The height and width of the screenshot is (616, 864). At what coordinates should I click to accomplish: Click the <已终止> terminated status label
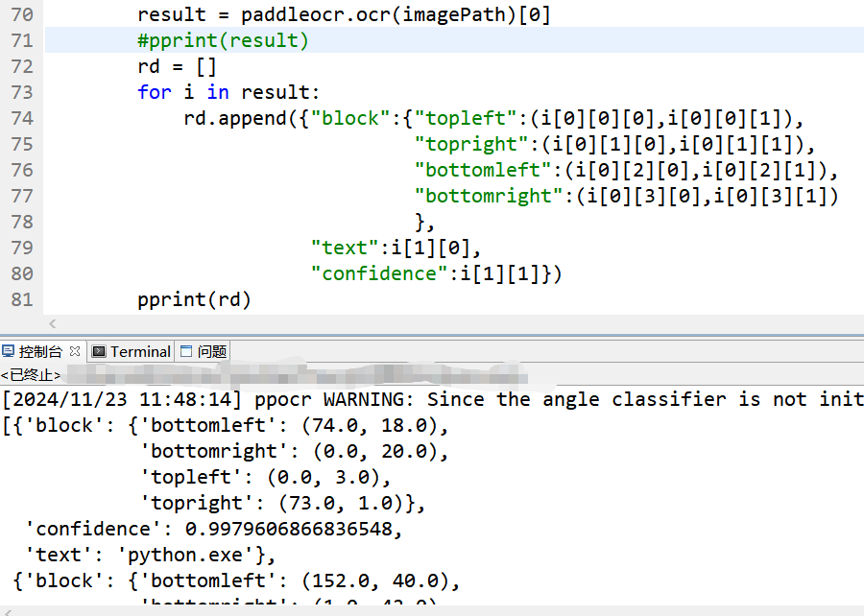(x=30, y=374)
